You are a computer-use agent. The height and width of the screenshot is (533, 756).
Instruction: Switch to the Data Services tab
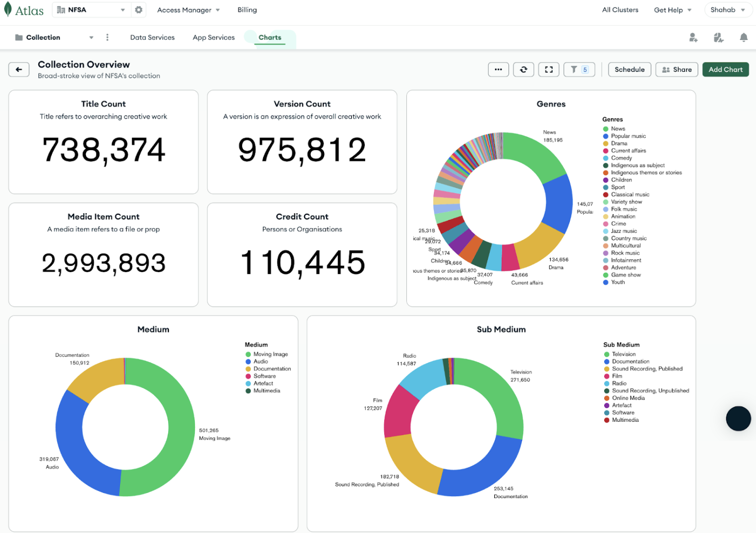(152, 37)
